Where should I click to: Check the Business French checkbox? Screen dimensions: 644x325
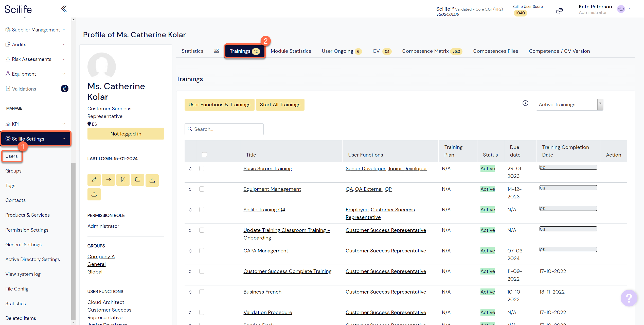pos(202,292)
